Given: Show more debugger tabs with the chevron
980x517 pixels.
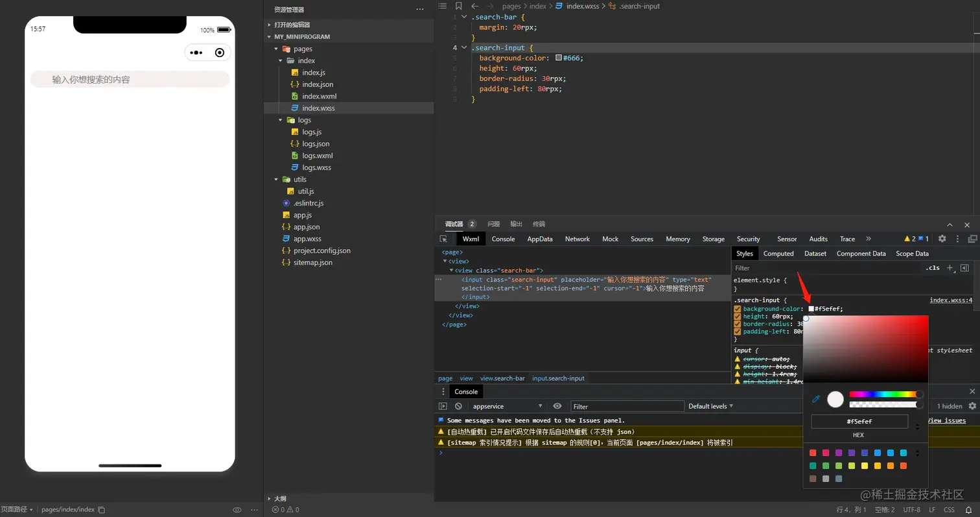Looking at the screenshot, I should click(x=869, y=239).
